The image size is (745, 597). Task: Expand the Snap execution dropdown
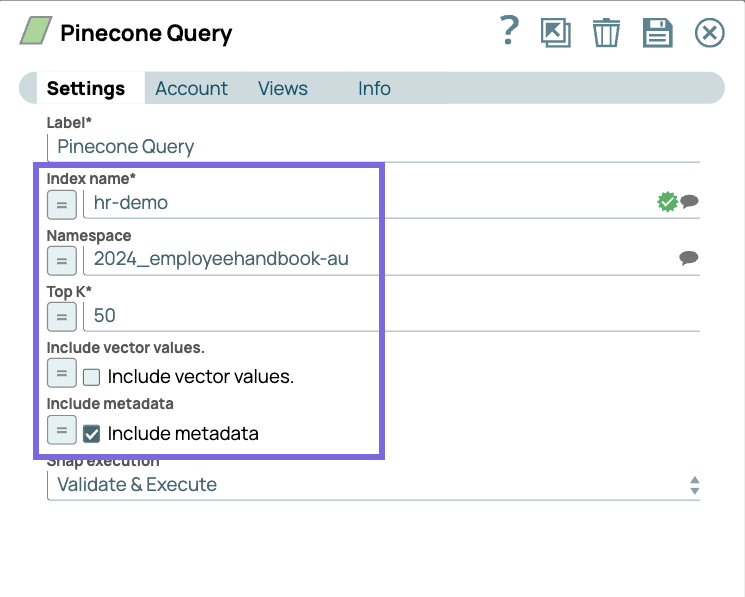(x=373, y=485)
